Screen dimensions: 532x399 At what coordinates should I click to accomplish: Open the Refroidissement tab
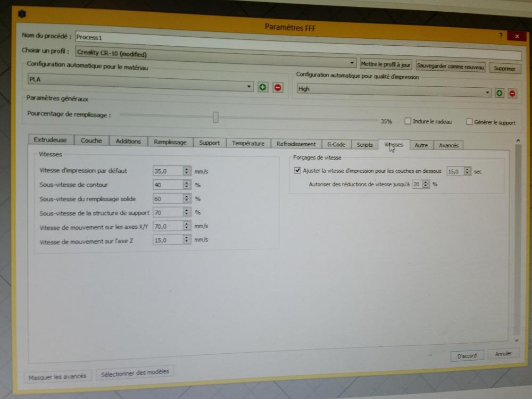296,144
